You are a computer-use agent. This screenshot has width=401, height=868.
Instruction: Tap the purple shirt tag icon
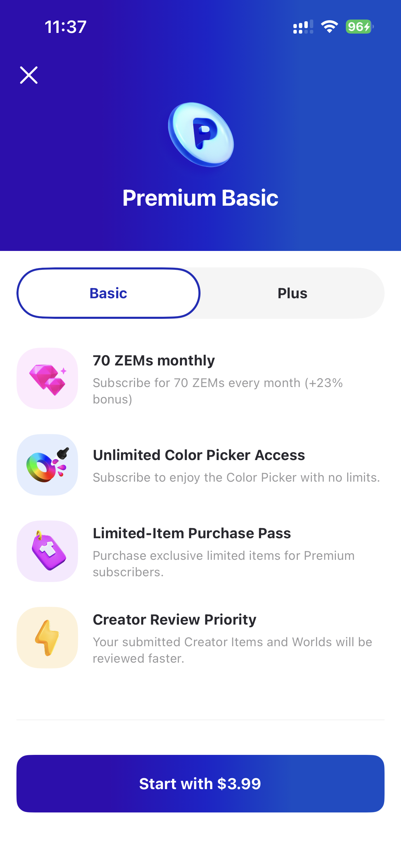pos(47,551)
